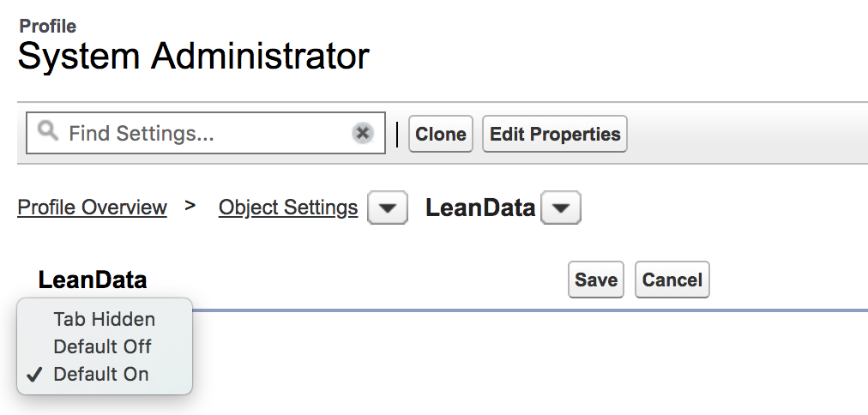Clear the Find Settings search field
Image resolution: width=868 pixels, height=415 pixels.
(363, 133)
